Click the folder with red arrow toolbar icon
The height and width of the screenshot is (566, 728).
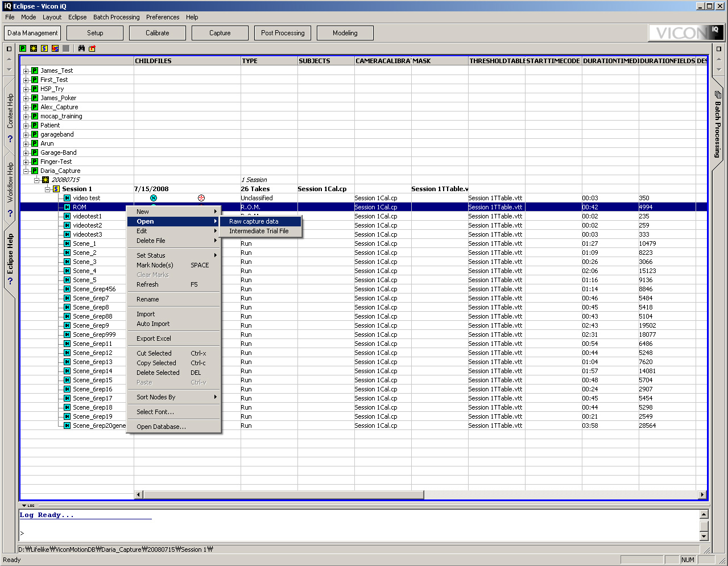92,48
